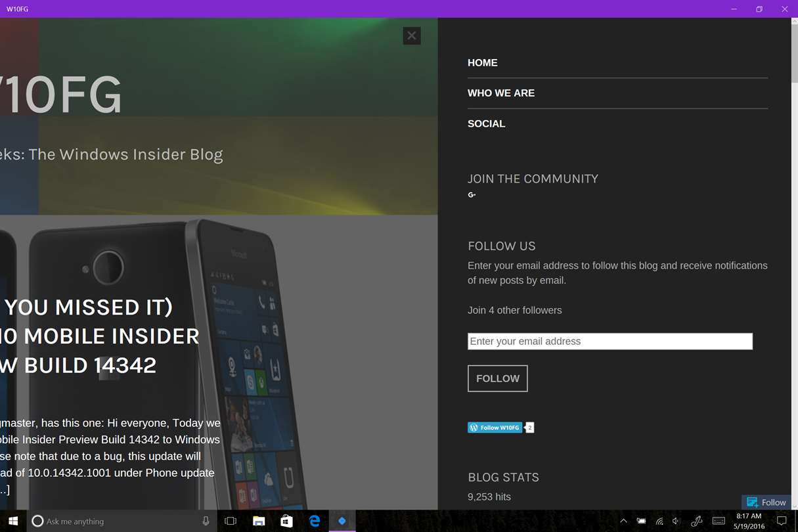
Task: Click the Cortana microphone icon
Action: 206,521
